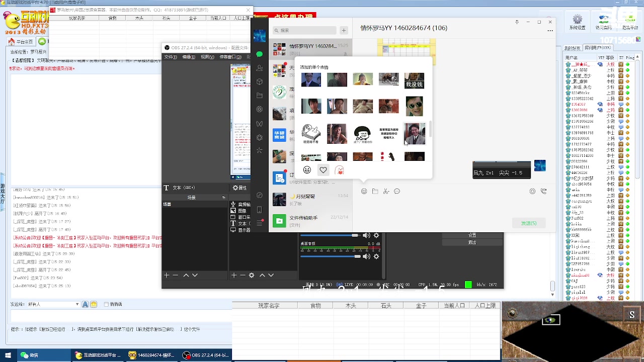Adjust the upper audio volume slider in OBS
Screen dimensions: 644x362
click(x=330, y=235)
